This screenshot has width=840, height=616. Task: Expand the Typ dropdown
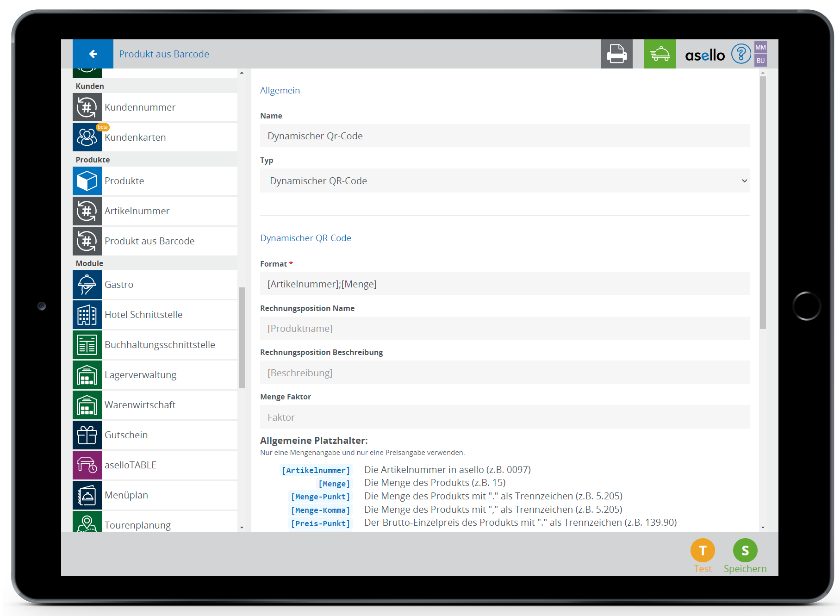coord(504,181)
